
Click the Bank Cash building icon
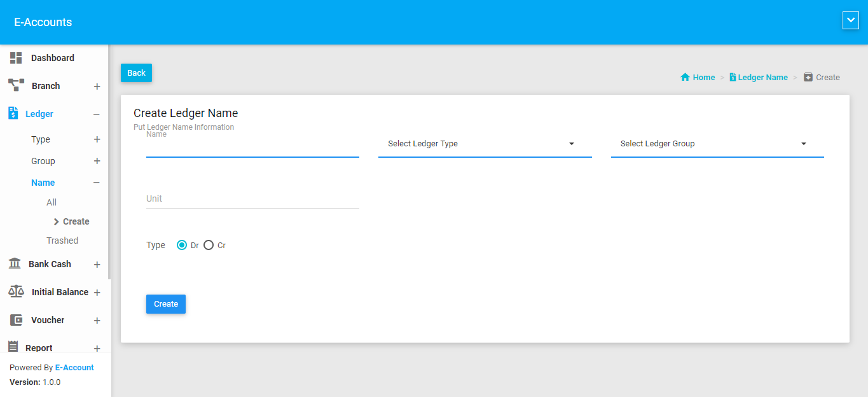(x=15, y=263)
